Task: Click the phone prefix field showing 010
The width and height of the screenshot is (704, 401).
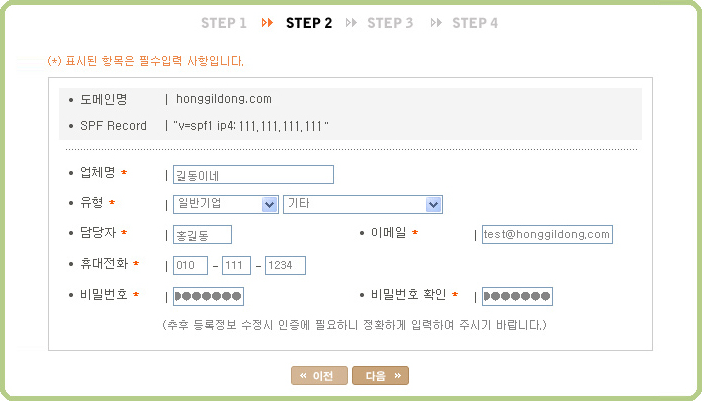Action: [190, 265]
